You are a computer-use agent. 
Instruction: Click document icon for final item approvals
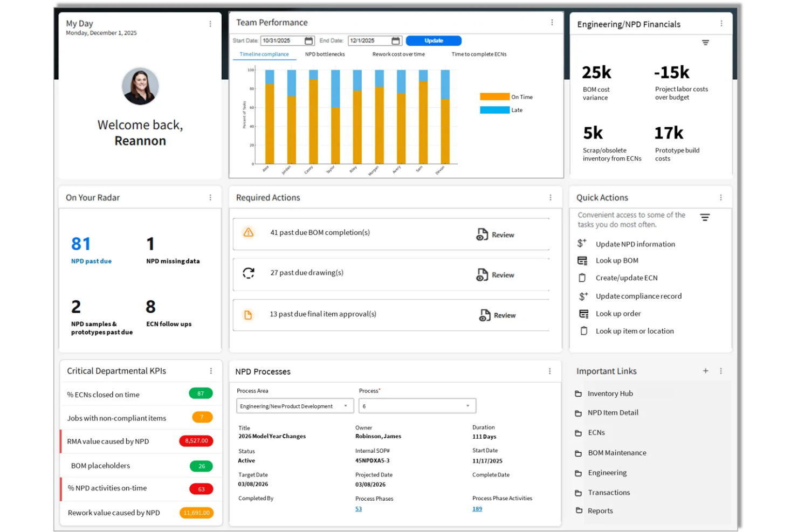click(248, 315)
